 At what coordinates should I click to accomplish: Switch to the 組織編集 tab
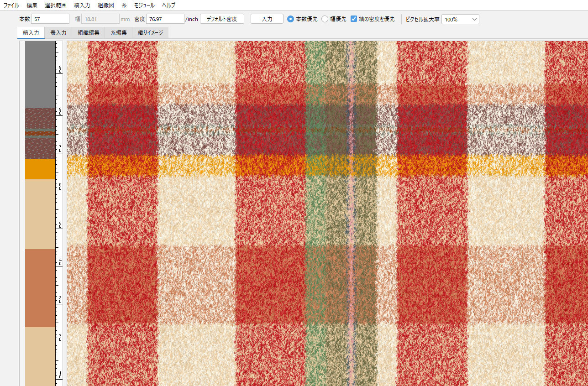tap(89, 33)
